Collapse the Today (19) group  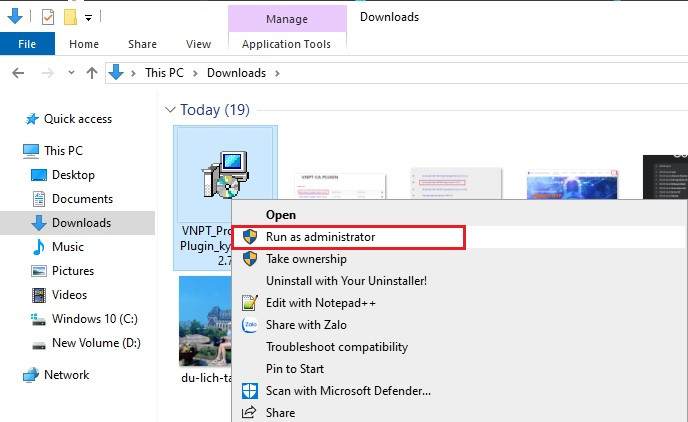[x=170, y=110]
